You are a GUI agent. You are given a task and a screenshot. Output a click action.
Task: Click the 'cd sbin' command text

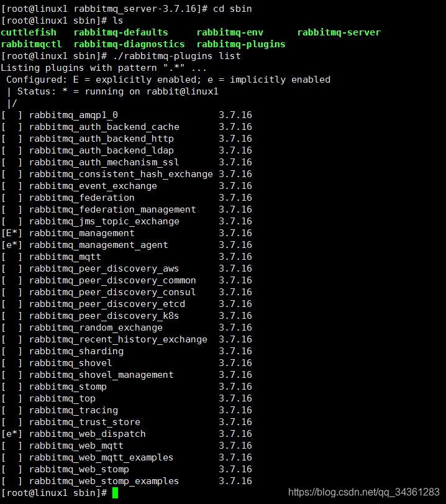[232, 9]
